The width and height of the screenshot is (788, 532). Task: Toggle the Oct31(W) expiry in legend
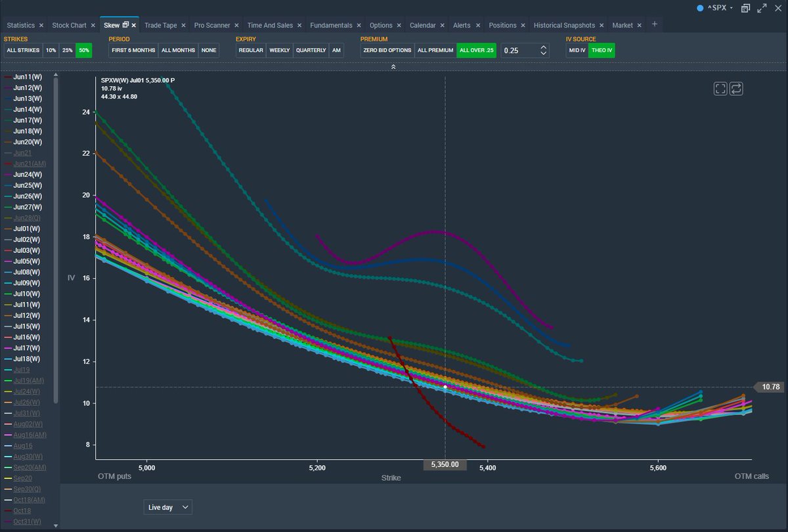coord(24,521)
